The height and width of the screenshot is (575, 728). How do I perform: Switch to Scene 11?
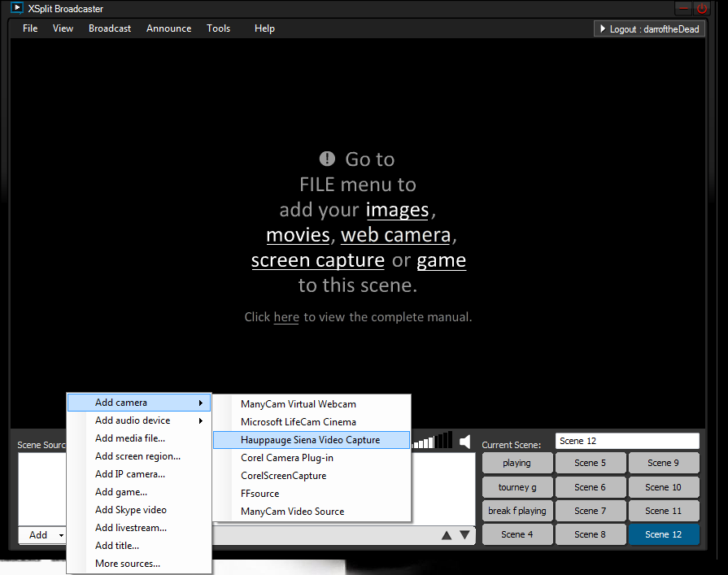pos(664,511)
